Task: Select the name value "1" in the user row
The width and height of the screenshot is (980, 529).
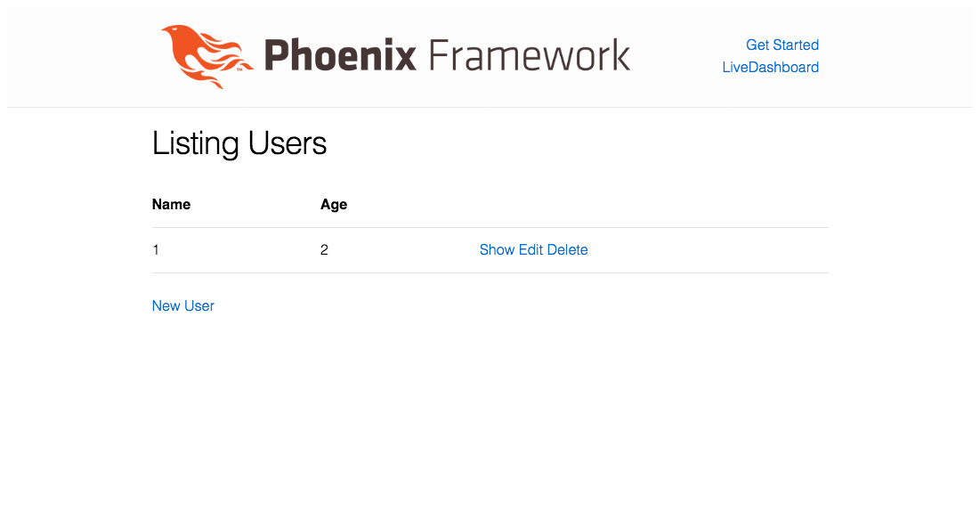Action: [156, 250]
